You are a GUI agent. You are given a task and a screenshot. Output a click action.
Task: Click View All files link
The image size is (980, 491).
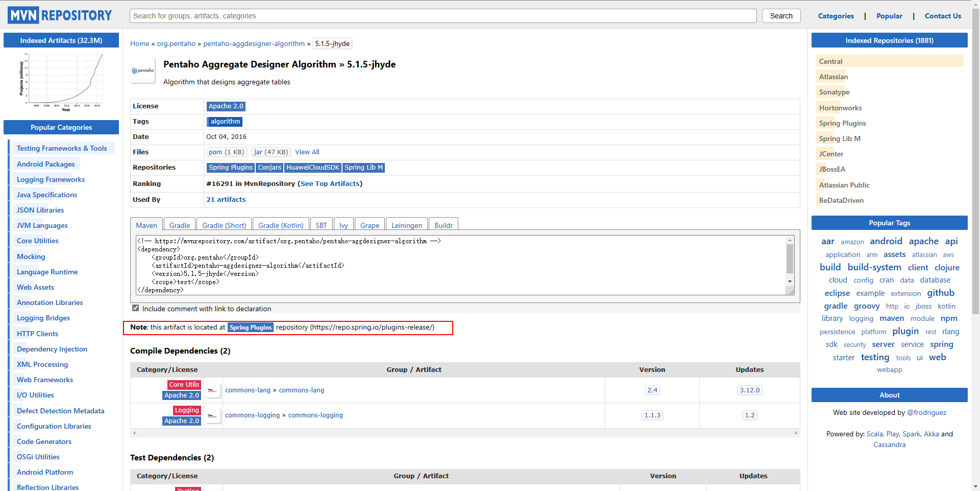(x=307, y=152)
